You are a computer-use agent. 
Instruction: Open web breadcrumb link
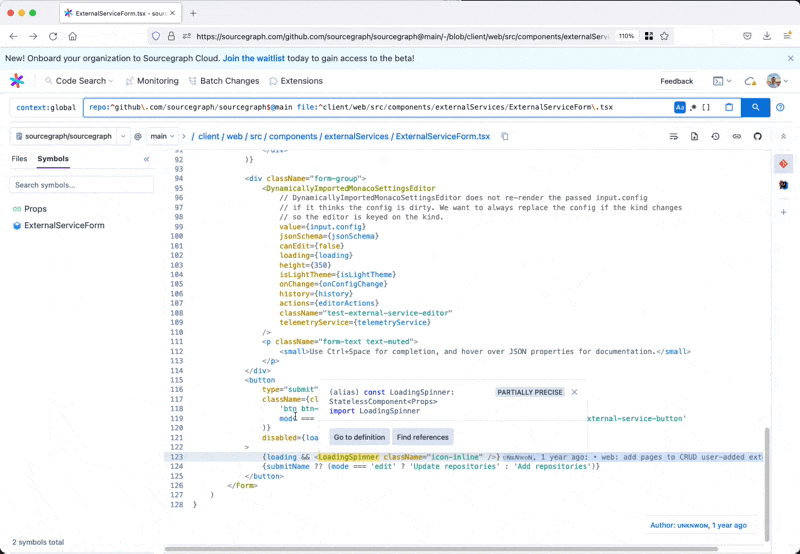[x=235, y=136]
